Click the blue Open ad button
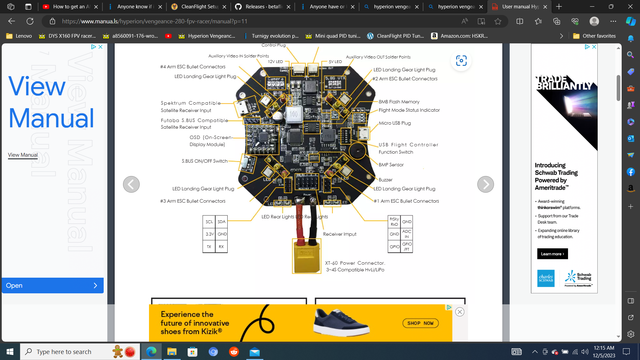This screenshot has width=640, height=360. (53, 285)
